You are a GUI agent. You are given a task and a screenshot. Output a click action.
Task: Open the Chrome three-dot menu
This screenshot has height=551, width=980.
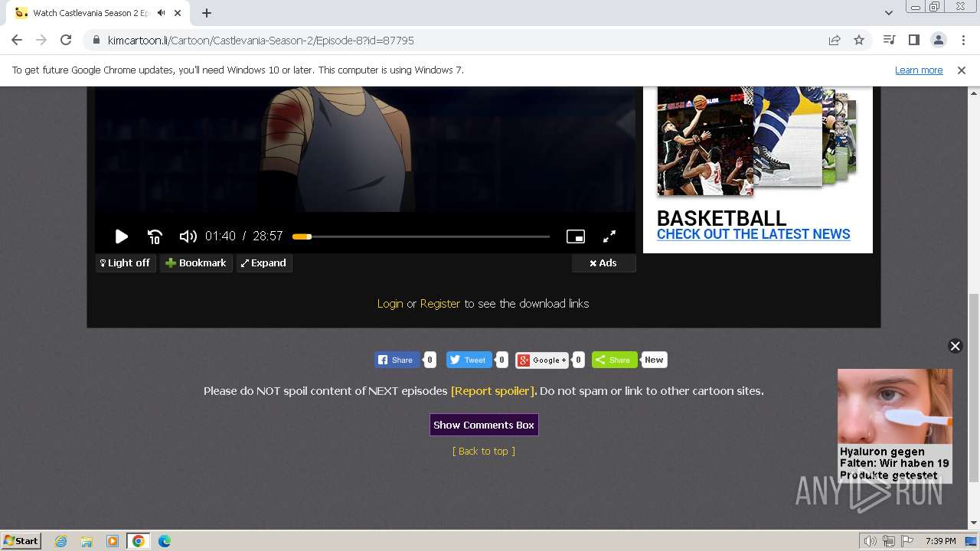[962, 40]
